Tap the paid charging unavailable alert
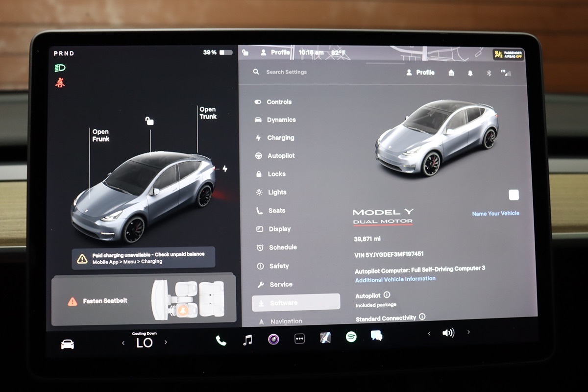Image resolution: width=588 pixels, height=392 pixels. pos(144,258)
